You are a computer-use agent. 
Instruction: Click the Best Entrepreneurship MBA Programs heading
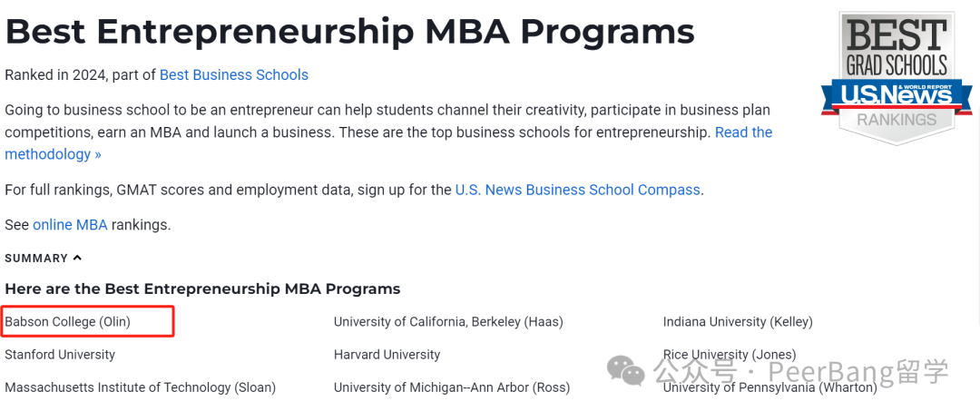tap(350, 31)
